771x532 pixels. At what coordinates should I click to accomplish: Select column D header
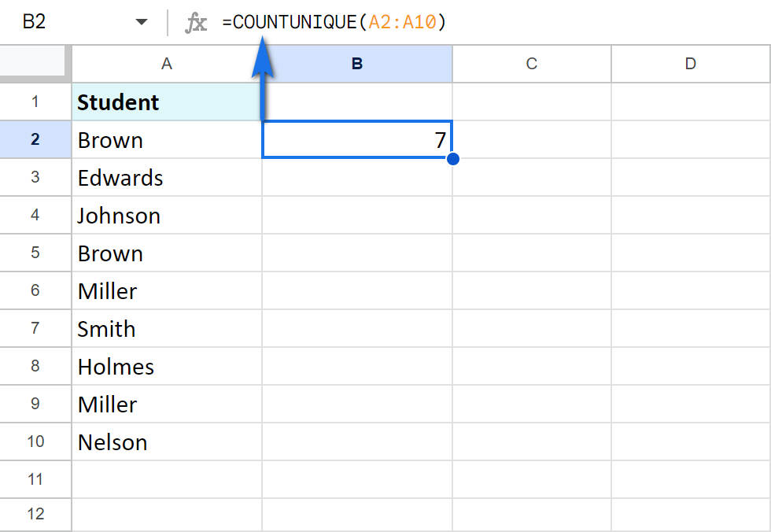(x=690, y=64)
